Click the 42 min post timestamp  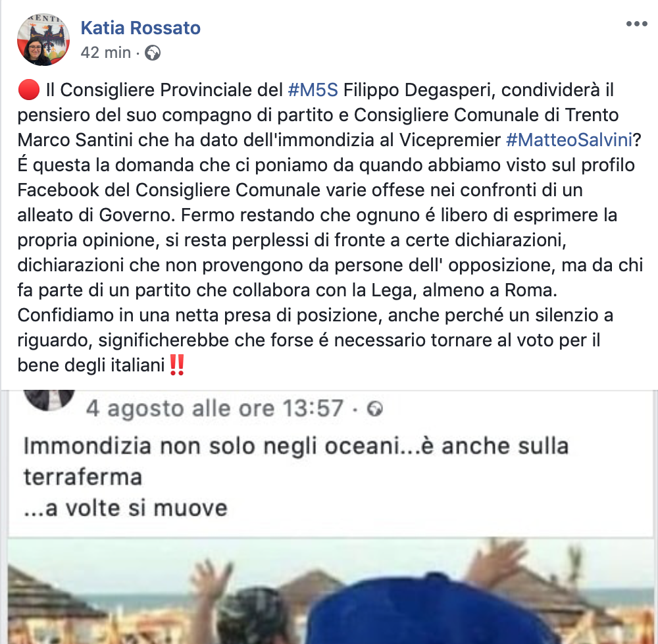click(106, 53)
